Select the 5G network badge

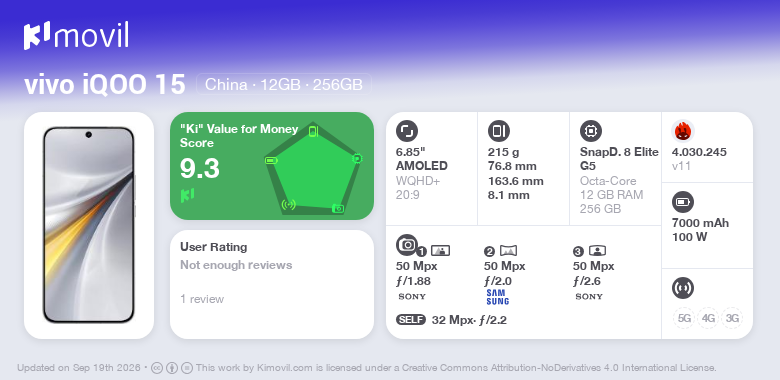click(x=684, y=318)
